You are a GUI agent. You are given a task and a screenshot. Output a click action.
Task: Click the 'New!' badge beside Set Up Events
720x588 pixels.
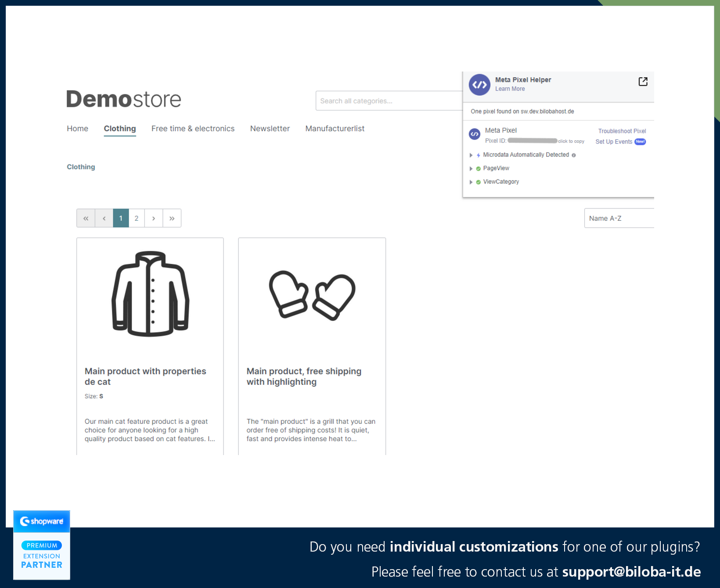pyautogui.click(x=640, y=142)
